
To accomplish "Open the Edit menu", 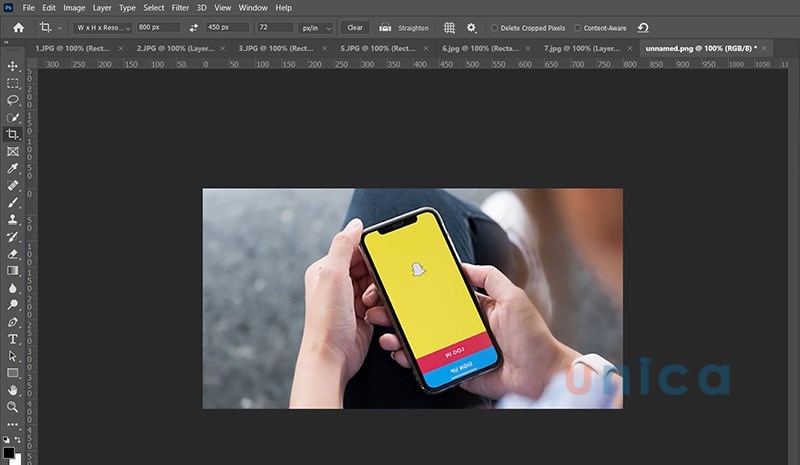I will [49, 8].
